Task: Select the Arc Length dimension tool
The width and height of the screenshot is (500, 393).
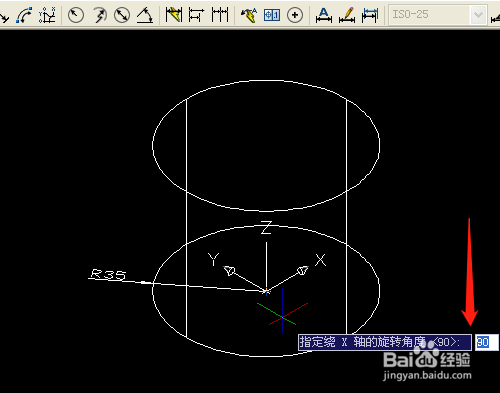Action: coord(24,15)
